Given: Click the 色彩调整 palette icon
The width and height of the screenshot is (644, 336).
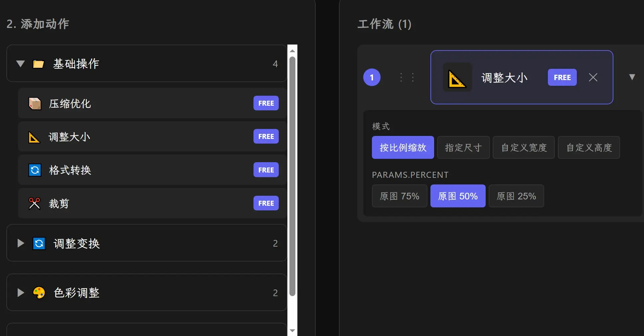Looking at the screenshot, I should 39,292.
